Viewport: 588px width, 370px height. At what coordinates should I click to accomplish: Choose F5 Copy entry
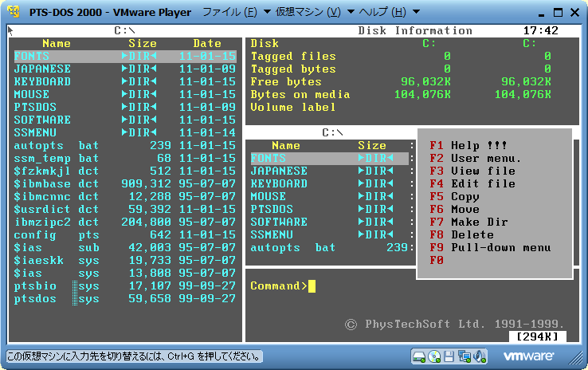click(x=454, y=197)
